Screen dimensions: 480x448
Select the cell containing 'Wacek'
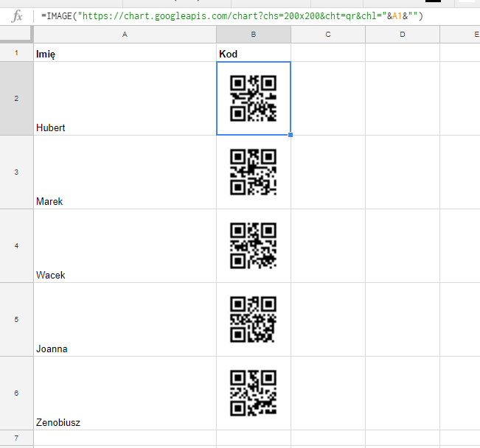(x=125, y=245)
